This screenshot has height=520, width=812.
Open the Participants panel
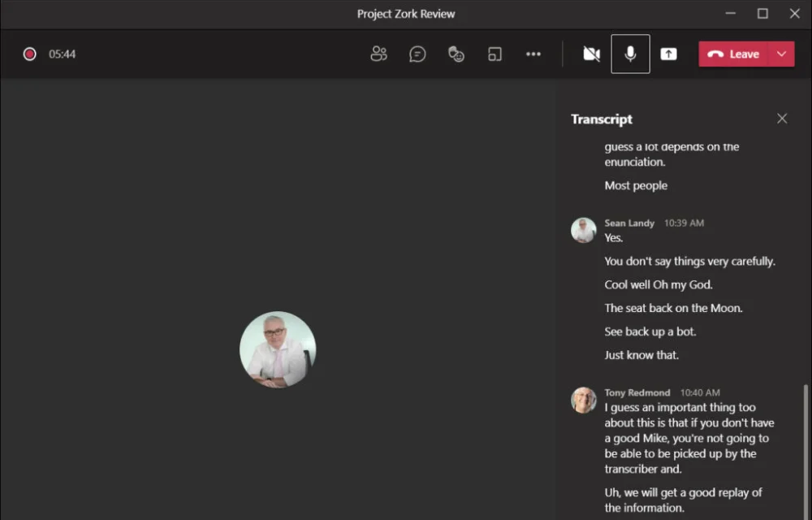click(378, 54)
